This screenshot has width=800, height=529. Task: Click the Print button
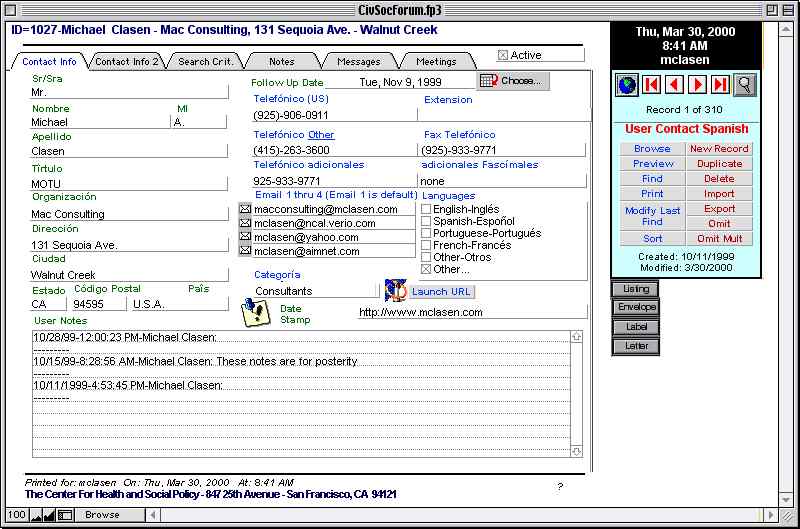[x=653, y=194]
